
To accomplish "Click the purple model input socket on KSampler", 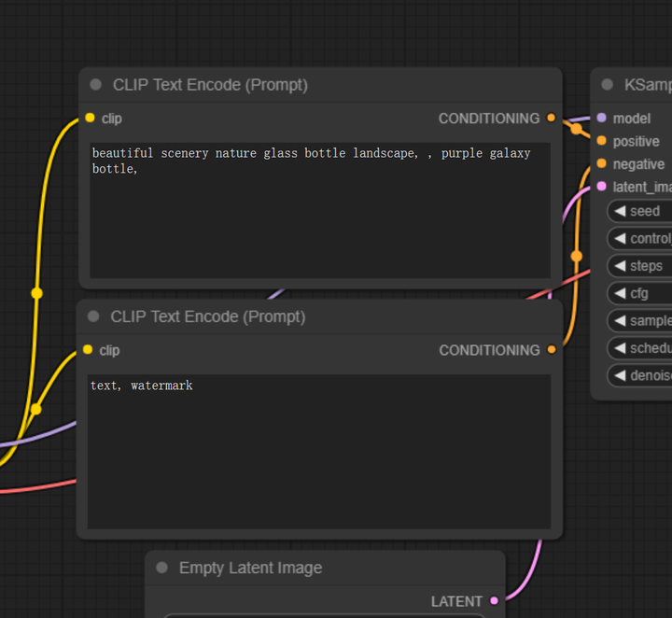I will click(601, 118).
